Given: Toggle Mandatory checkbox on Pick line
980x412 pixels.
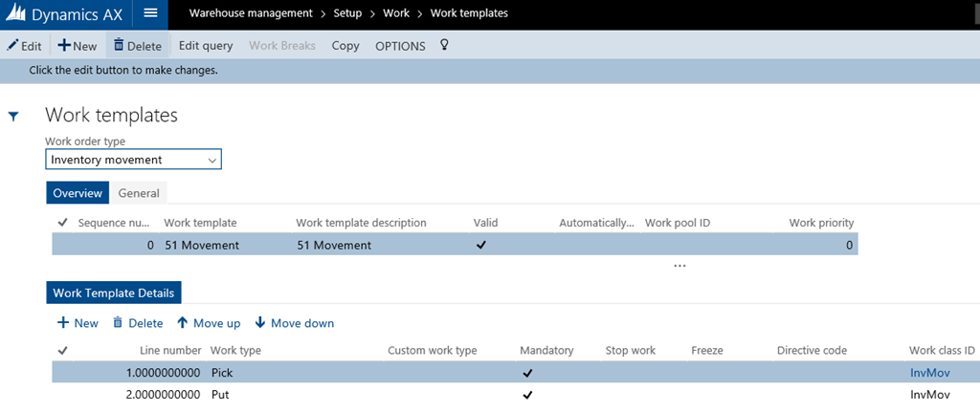Looking at the screenshot, I should [x=527, y=373].
